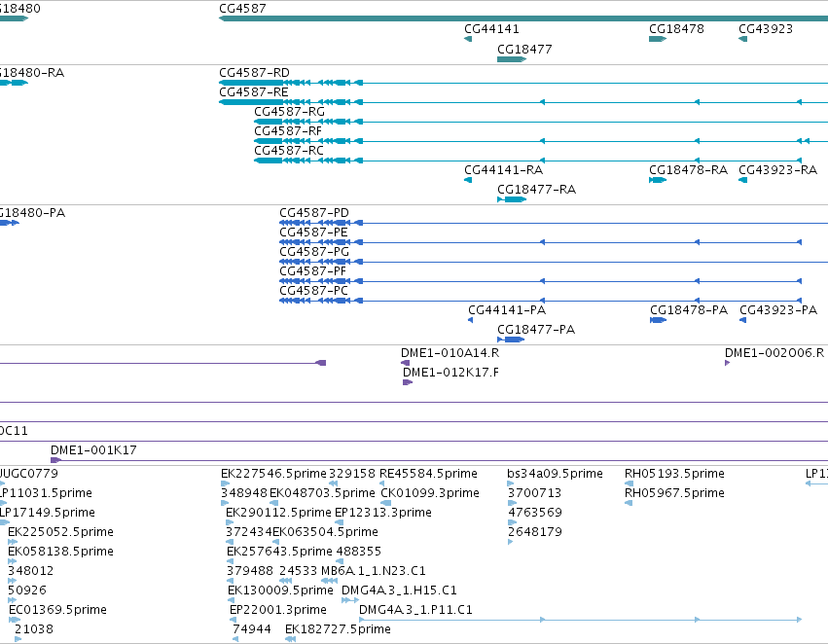Click the CG44141 gene glyph
This screenshot has width=828, height=644.
coord(468,39)
